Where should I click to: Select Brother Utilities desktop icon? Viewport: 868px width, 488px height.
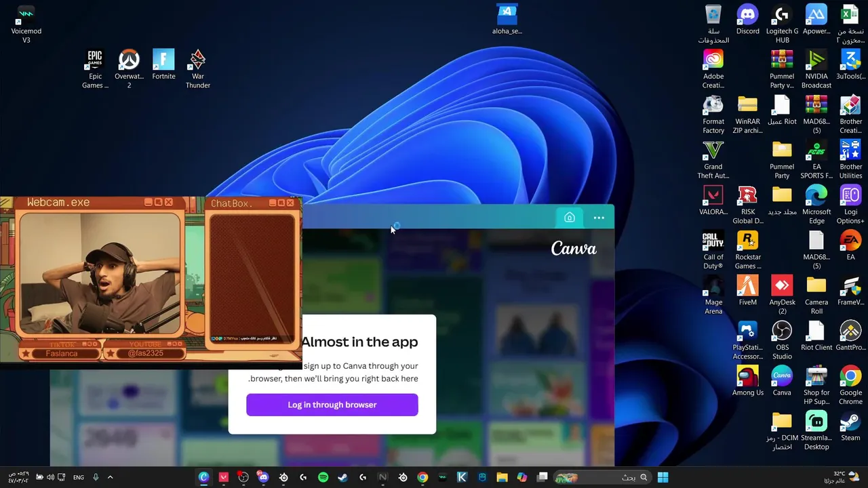(850, 160)
